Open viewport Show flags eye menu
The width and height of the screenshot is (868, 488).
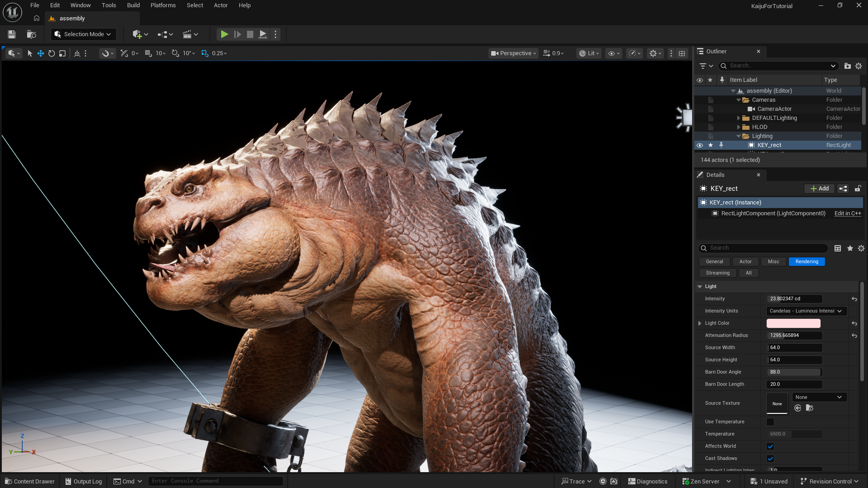click(x=614, y=53)
